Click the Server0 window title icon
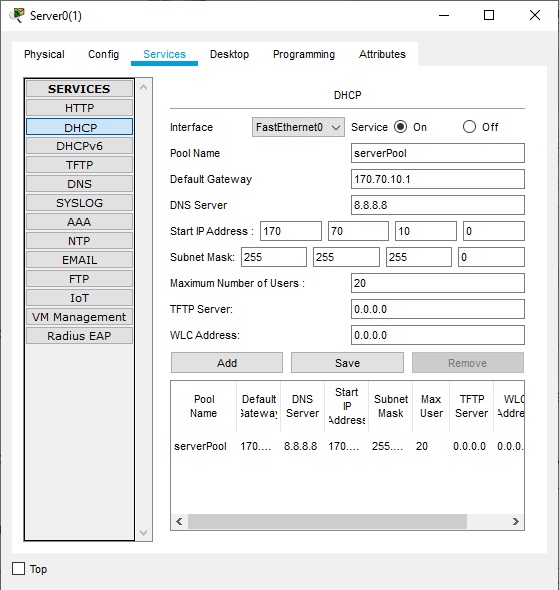This screenshot has height=590, width=559. pyautogui.click(x=17, y=15)
